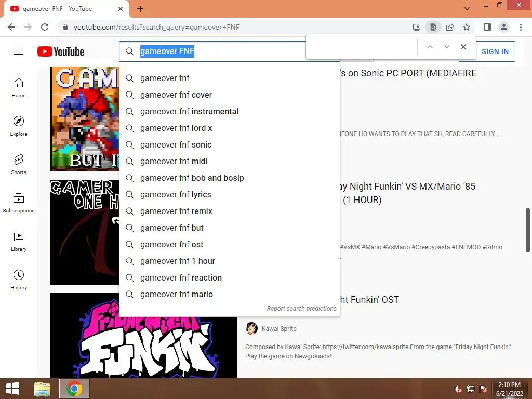
Task: Open the VS MX/Mario '85 video title
Action: (x=408, y=193)
